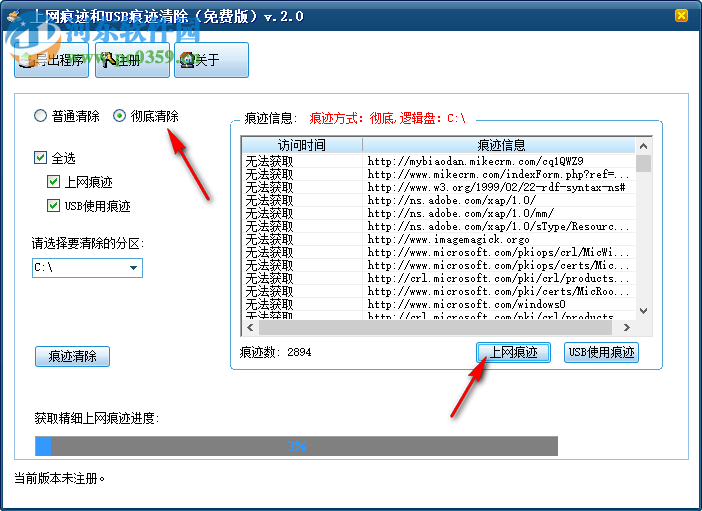702x511 pixels.
Task: Click the 3% progress bar
Action: tap(296, 446)
